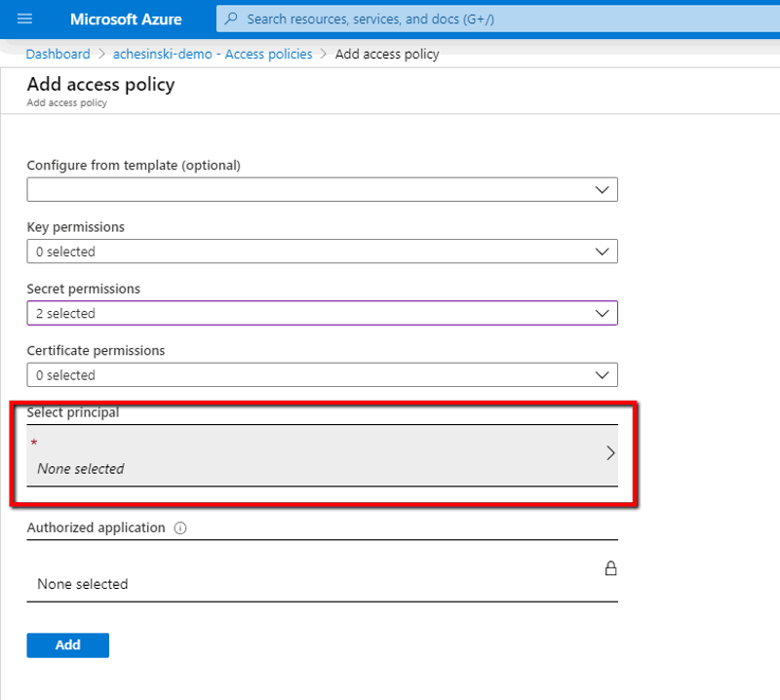
Task: Click the down arrow in Key permissions
Action: point(602,252)
